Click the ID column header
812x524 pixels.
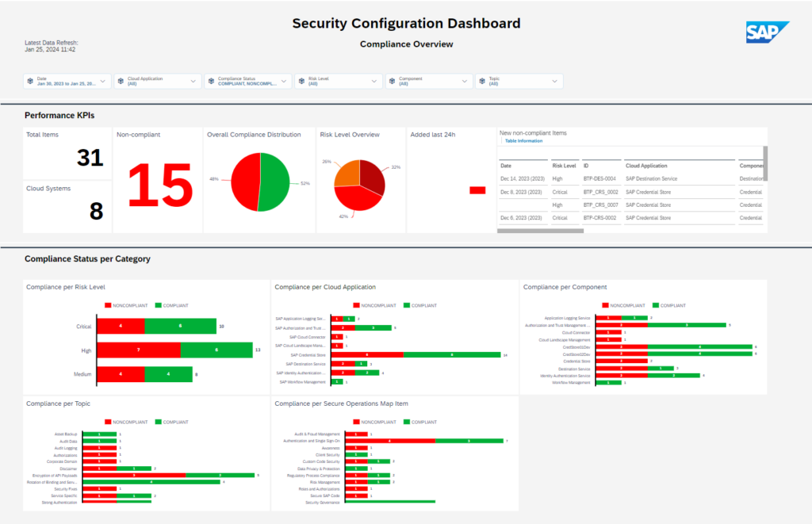pyautogui.click(x=586, y=166)
